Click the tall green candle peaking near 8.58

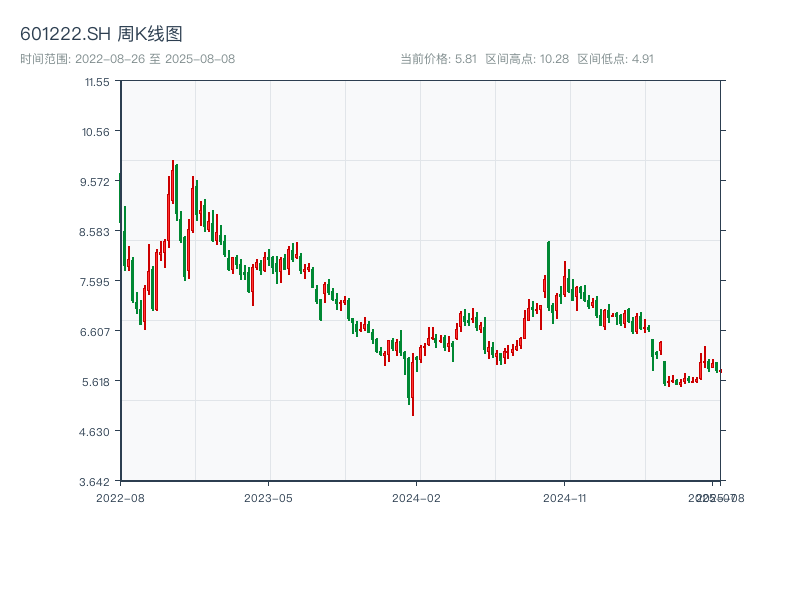[548, 275]
